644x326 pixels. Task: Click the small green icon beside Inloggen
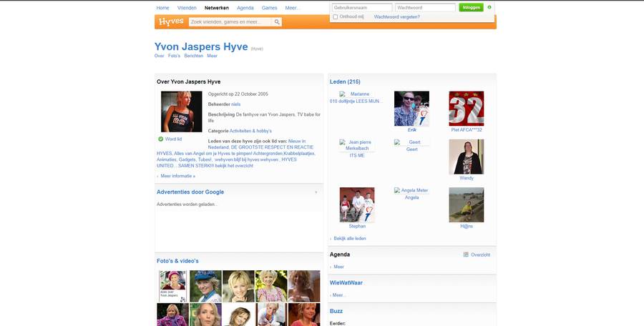pyautogui.click(x=489, y=7)
